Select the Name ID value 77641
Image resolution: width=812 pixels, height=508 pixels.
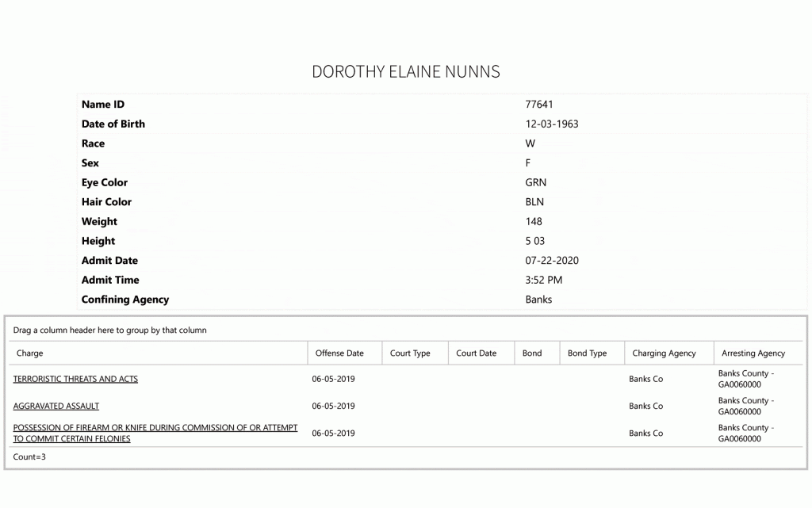click(539, 105)
